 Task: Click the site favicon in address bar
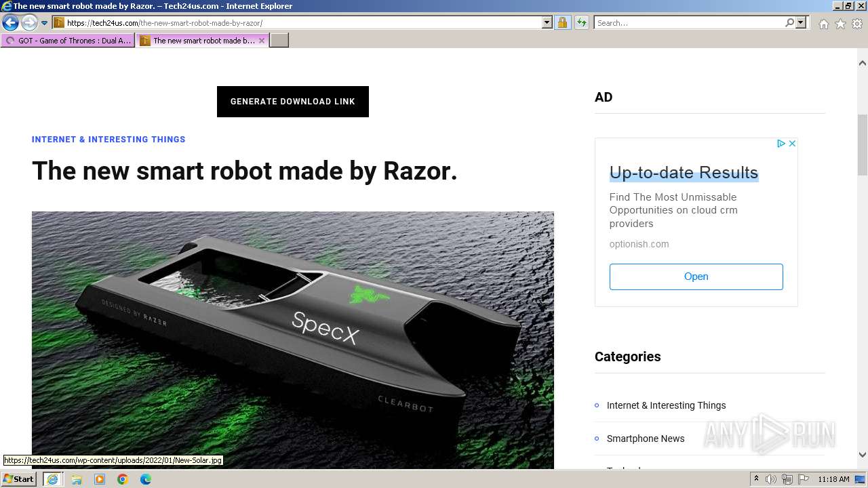59,22
